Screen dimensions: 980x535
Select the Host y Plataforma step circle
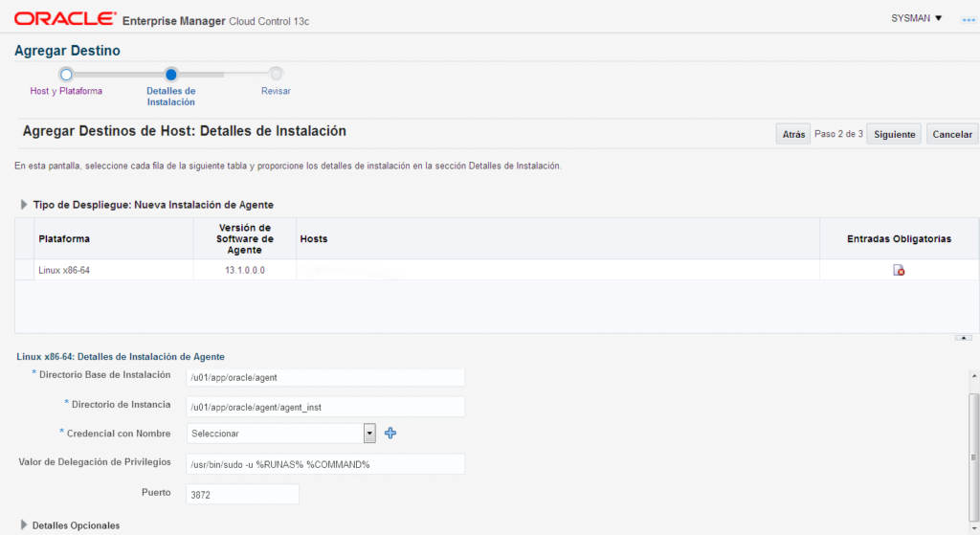tap(66, 75)
